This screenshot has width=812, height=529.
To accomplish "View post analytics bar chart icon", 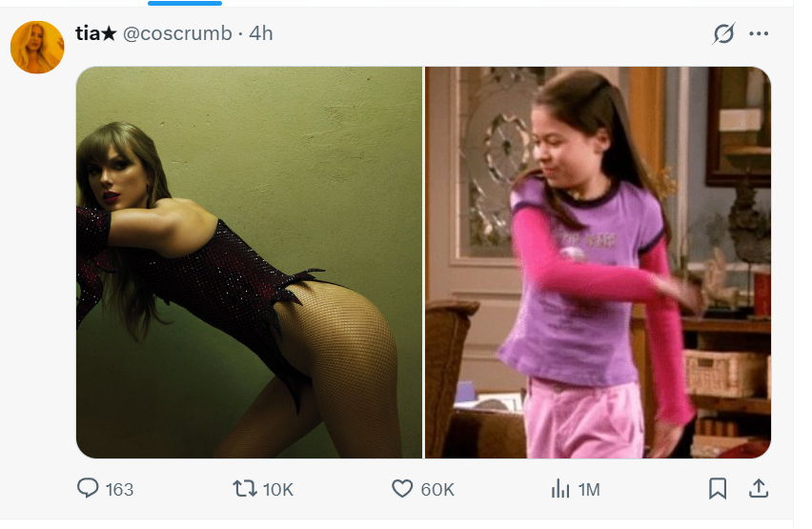I will [560, 489].
